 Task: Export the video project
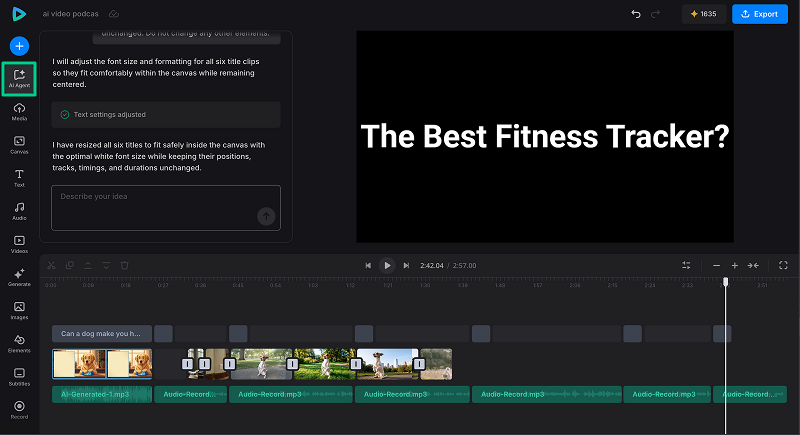(760, 14)
